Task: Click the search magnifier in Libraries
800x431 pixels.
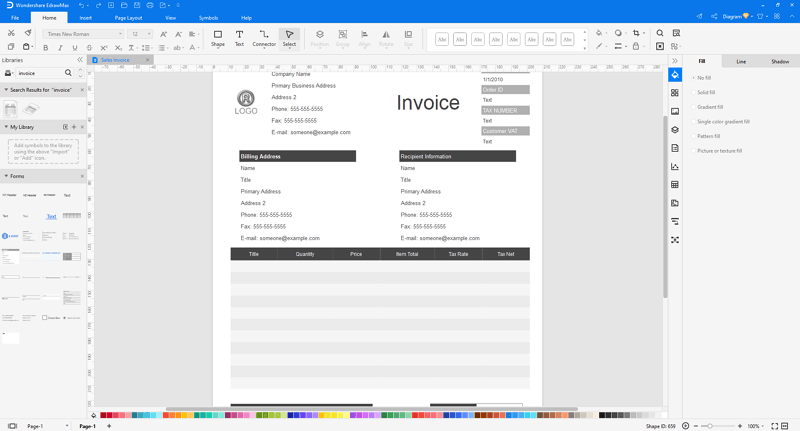Action: (68, 73)
